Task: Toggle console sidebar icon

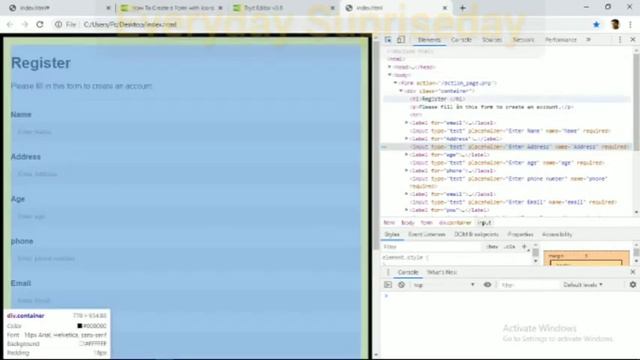Action: click(388, 285)
